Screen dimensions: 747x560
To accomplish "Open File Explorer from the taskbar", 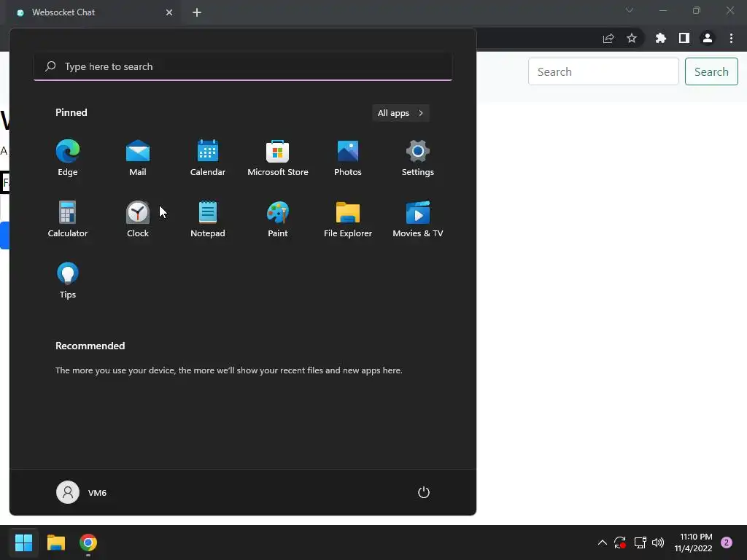I will pyautogui.click(x=55, y=542).
